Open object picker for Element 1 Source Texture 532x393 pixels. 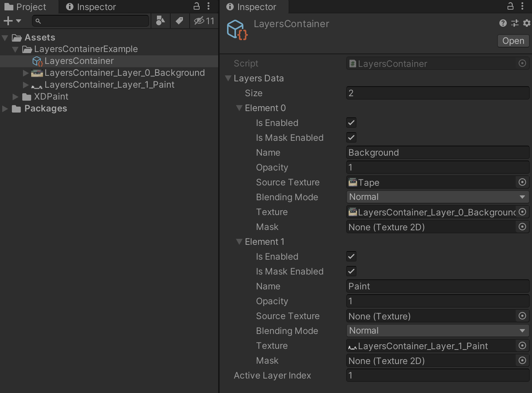pyautogui.click(x=522, y=316)
